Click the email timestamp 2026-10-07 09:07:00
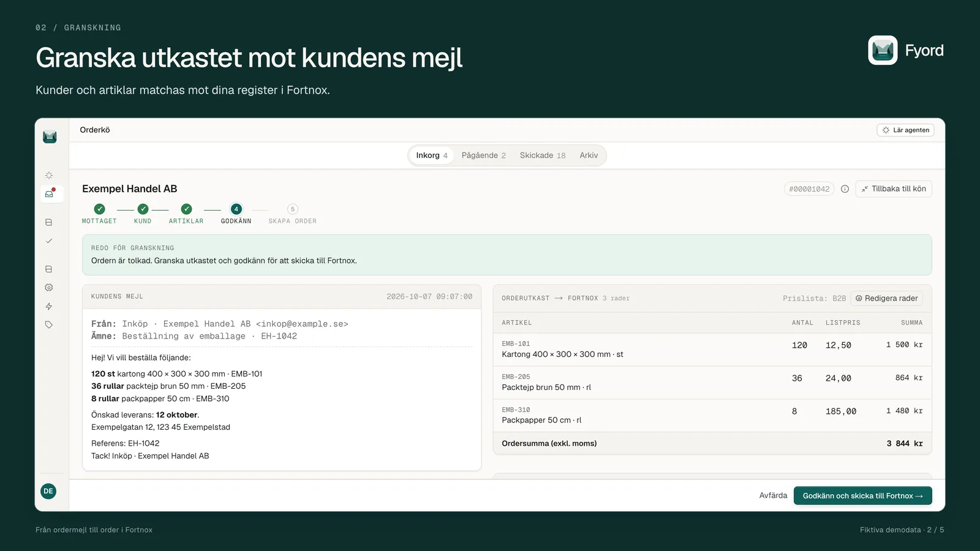The height and width of the screenshot is (551, 980). [429, 296]
